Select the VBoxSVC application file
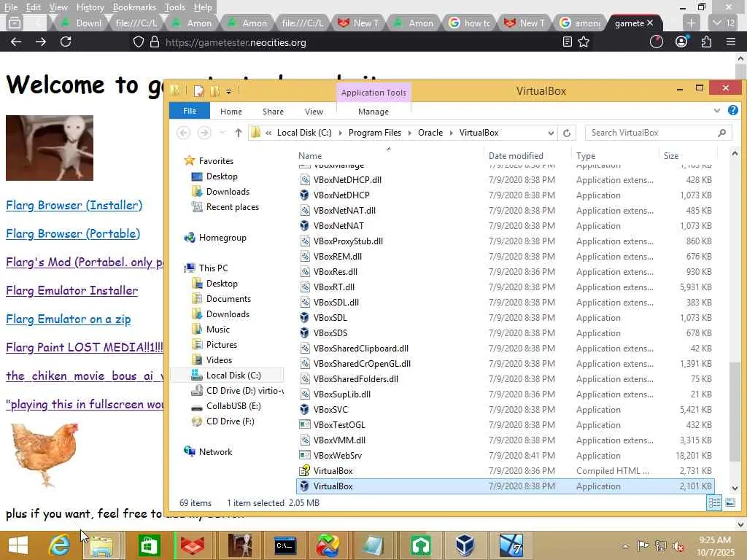Image resolution: width=747 pixels, height=560 pixels. (x=505, y=410)
